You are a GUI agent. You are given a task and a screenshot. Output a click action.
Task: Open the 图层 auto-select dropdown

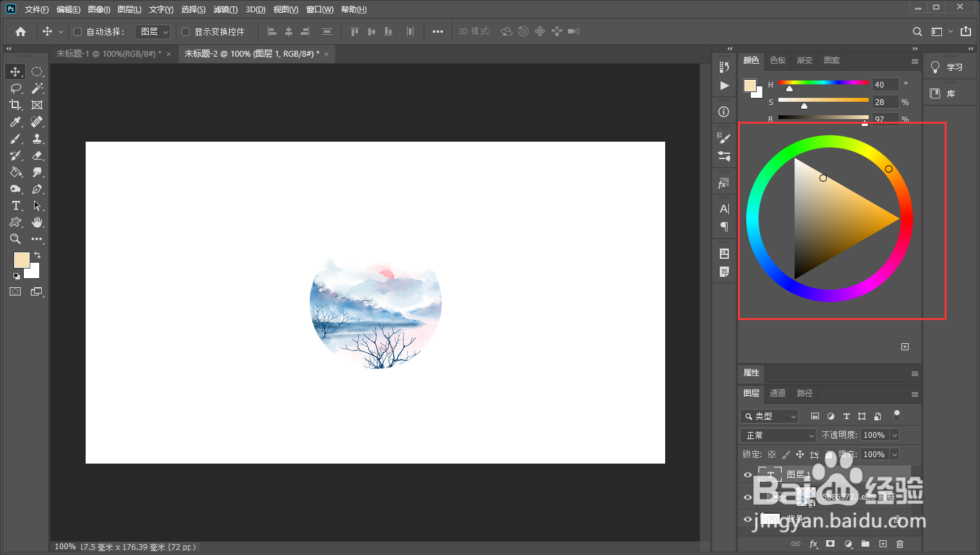pos(153,32)
